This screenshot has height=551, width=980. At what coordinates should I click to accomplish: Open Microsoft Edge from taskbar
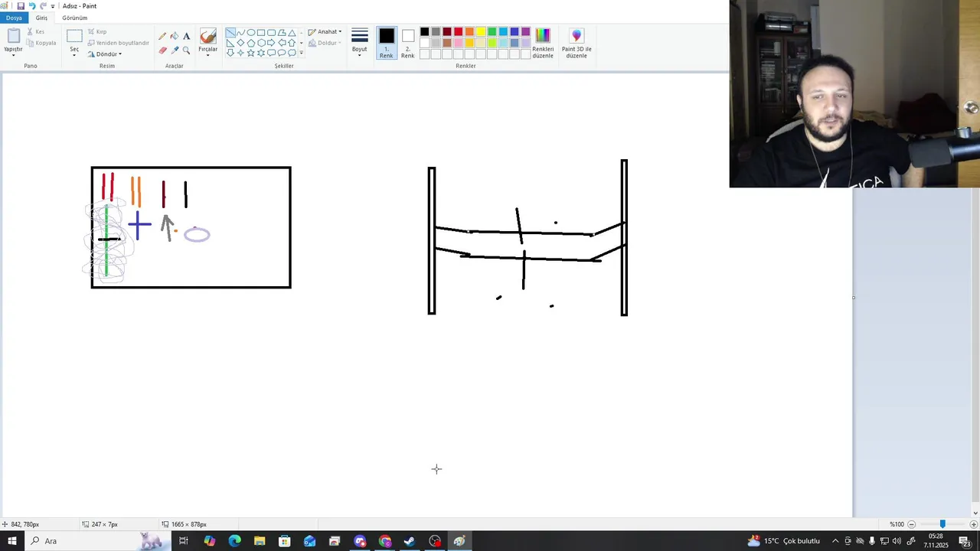point(234,541)
